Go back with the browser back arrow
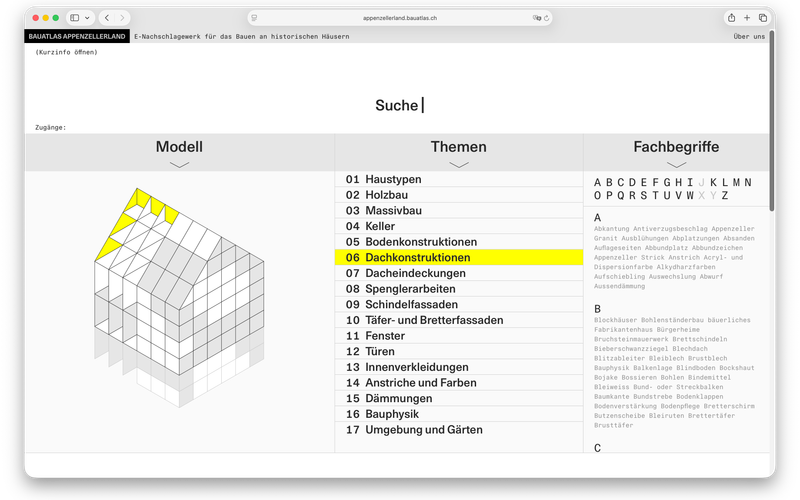The image size is (800, 500). point(107,18)
